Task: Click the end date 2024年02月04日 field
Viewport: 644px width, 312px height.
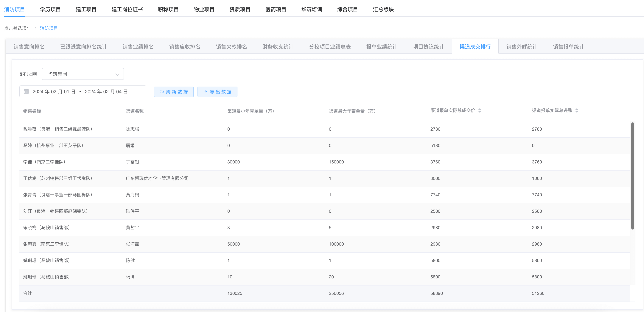Action: point(106,91)
